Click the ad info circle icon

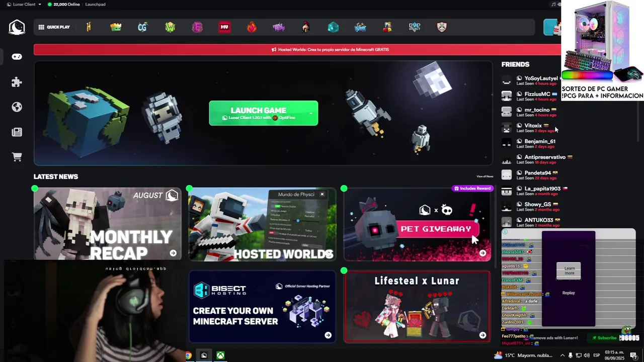coord(505,232)
